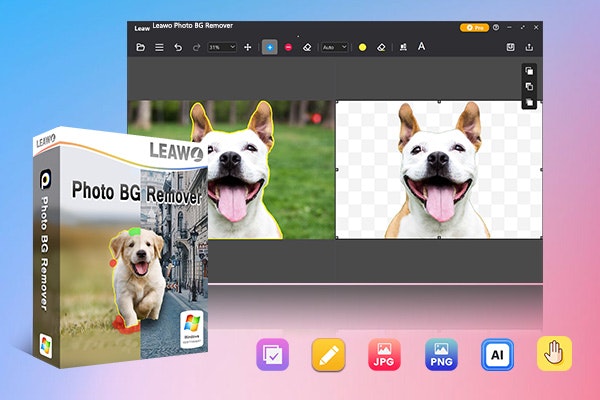Open an image with the folder icon

point(140,47)
